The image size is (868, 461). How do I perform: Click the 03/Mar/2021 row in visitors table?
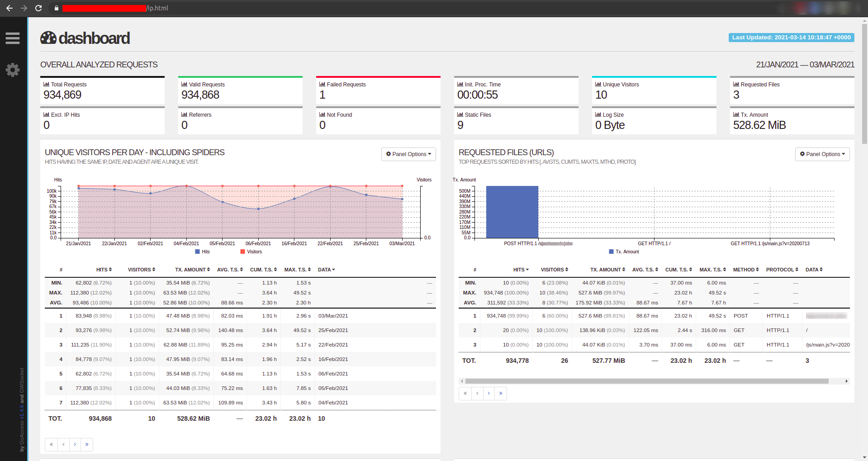(x=240, y=316)
